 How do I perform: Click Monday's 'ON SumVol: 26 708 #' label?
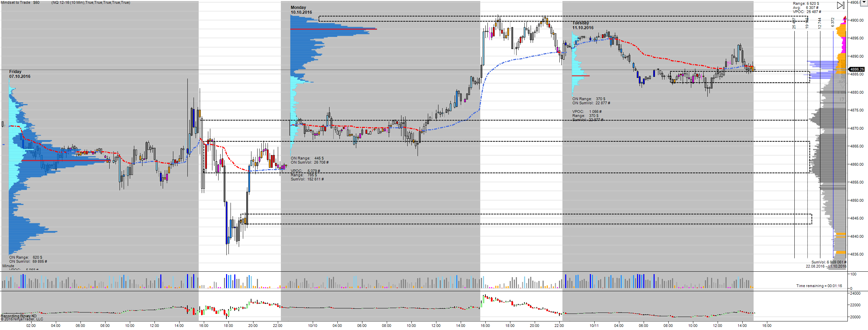point(310,163)
